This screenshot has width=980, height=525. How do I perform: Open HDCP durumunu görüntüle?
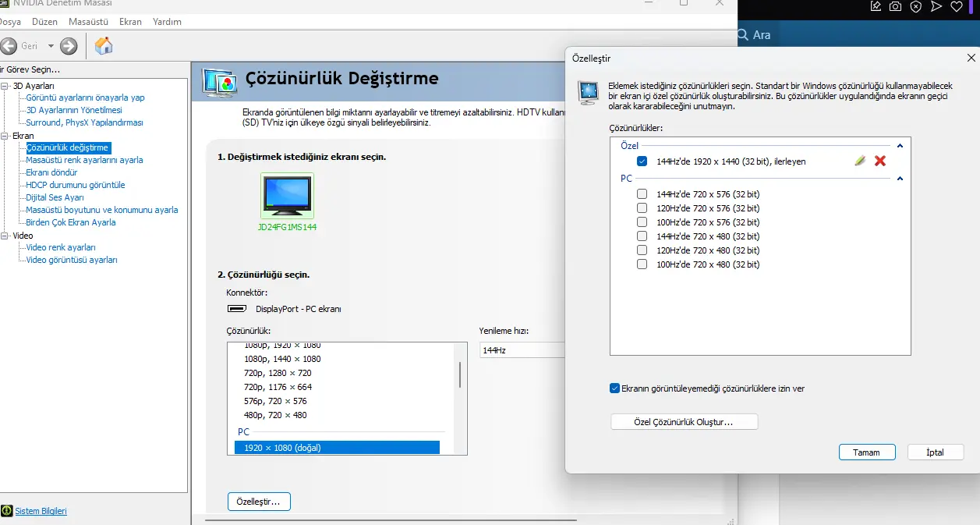tap(76, 185)
